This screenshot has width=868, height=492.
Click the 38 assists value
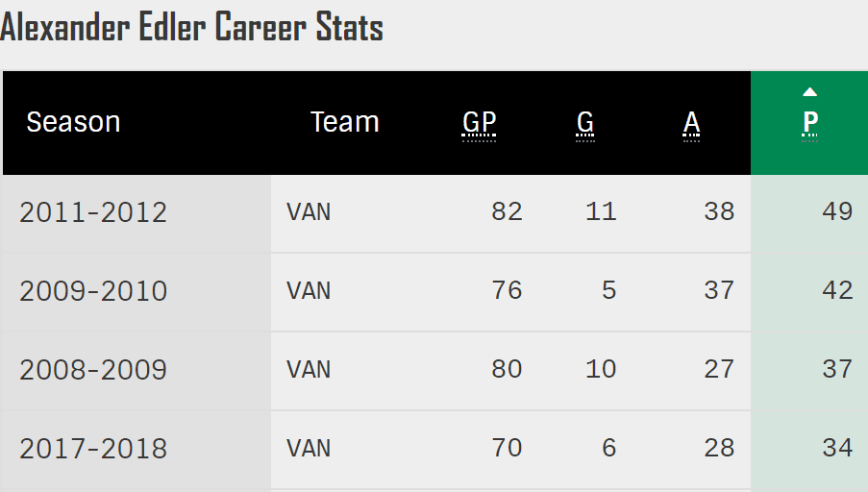(718, 211)
